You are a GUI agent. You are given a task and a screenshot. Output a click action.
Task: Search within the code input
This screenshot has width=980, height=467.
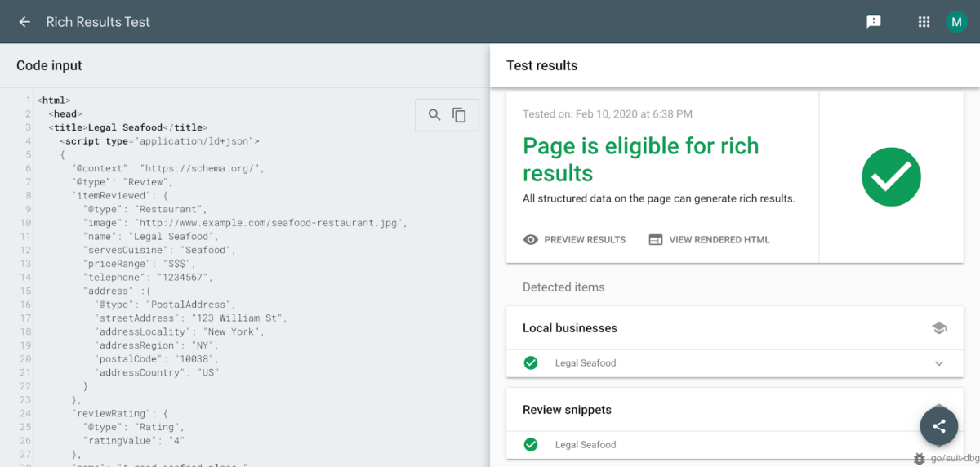[434, 115]
